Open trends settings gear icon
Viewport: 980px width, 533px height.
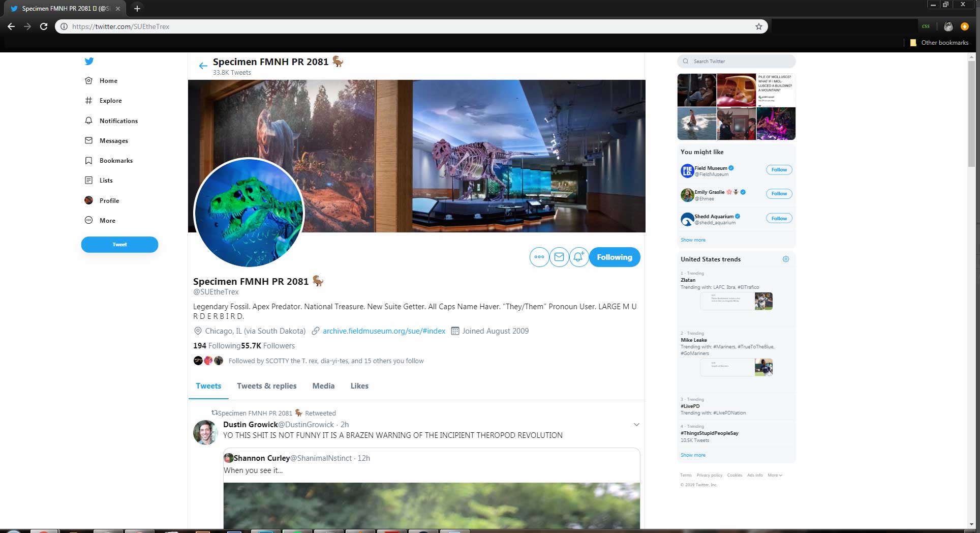pyautogui.click(x=785, y=259)
